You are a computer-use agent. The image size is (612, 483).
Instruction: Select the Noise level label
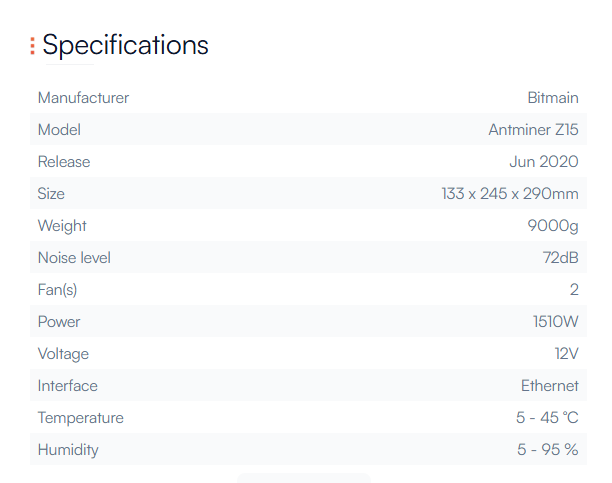(74, 258)
